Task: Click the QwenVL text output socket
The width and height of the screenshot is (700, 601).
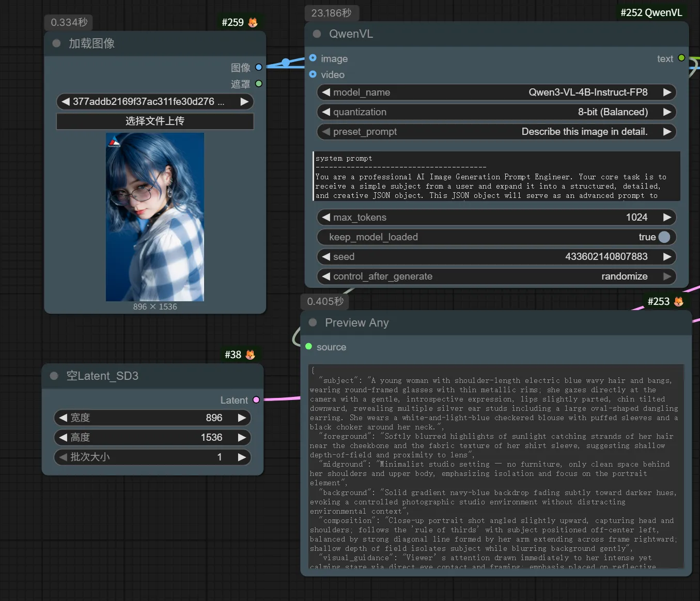Action: click(x=681, y=58)
